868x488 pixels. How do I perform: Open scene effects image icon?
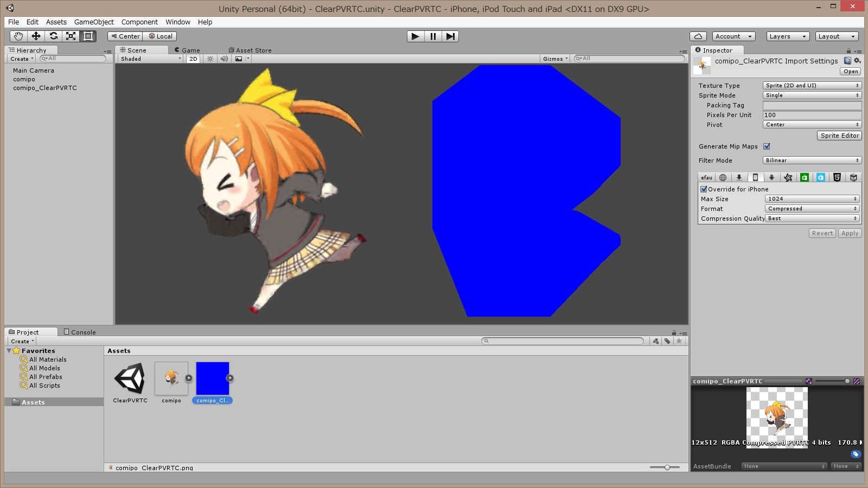239,59
